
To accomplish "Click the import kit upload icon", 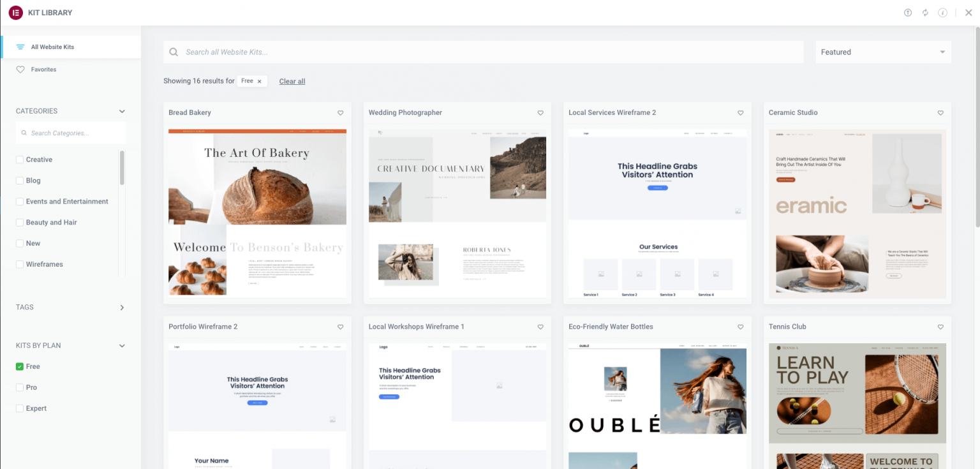I will pyautogui.click(x=908, y=13).
